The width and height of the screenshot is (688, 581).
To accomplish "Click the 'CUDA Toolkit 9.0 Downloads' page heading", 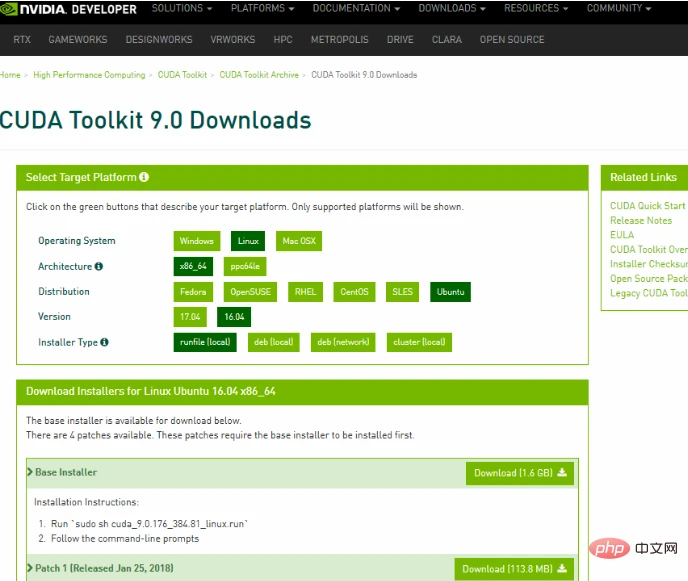I will point(155,120).
